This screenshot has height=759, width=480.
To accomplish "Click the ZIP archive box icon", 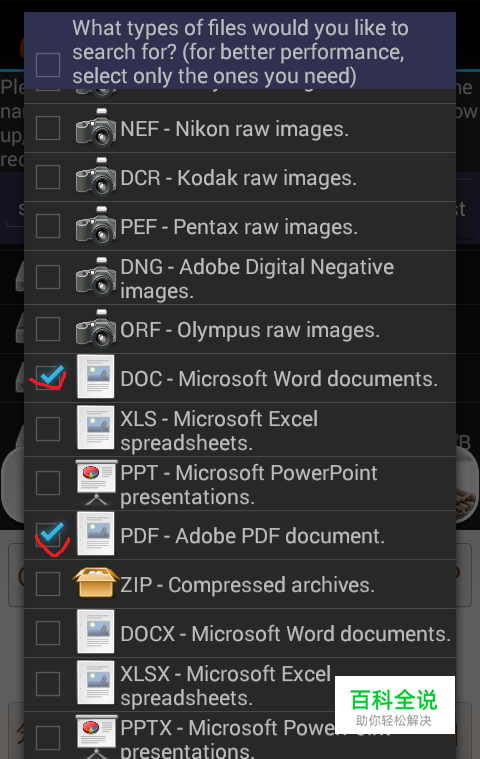I will coord(96,583).
